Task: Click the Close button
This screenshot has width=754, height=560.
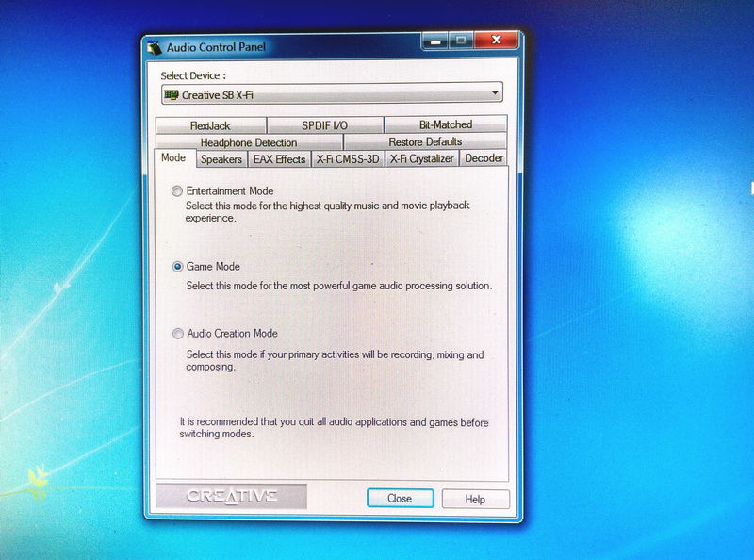Action: pyautogui.click(x=400, y=499)
